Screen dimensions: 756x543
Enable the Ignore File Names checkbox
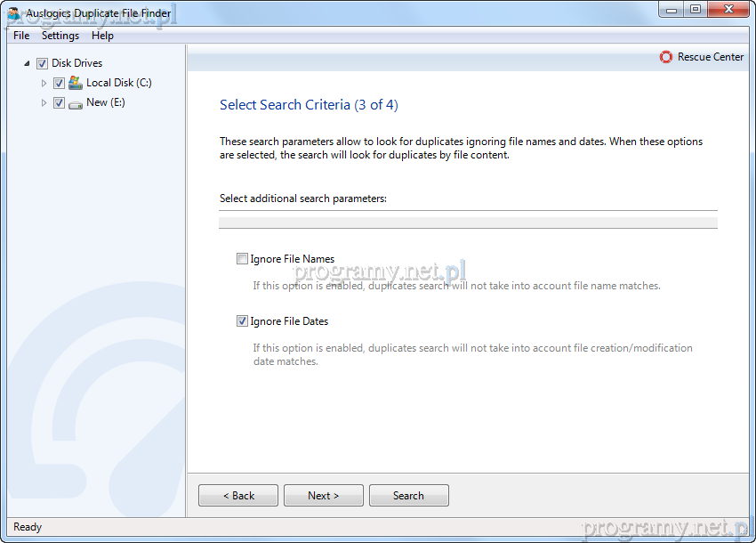tap(242, 259)
